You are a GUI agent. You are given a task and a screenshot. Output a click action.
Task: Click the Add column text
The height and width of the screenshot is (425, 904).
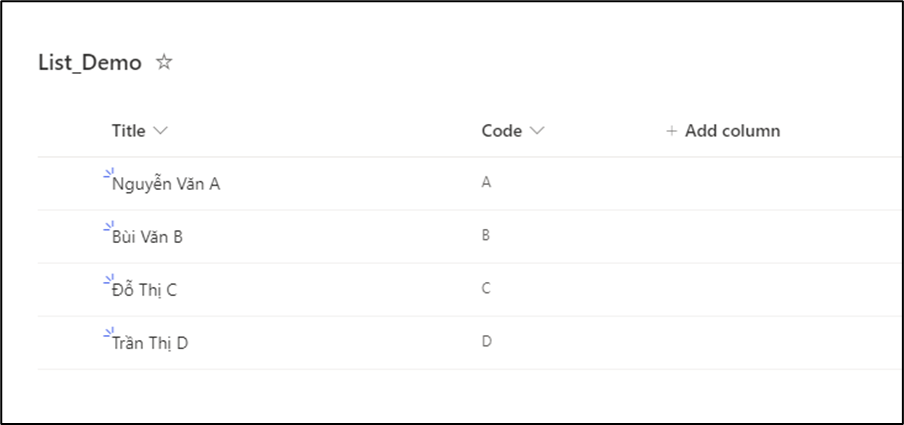point(732,131)
